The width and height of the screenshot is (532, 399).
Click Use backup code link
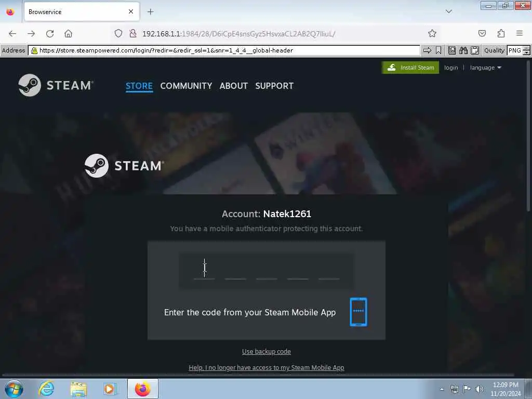(267, 352)
